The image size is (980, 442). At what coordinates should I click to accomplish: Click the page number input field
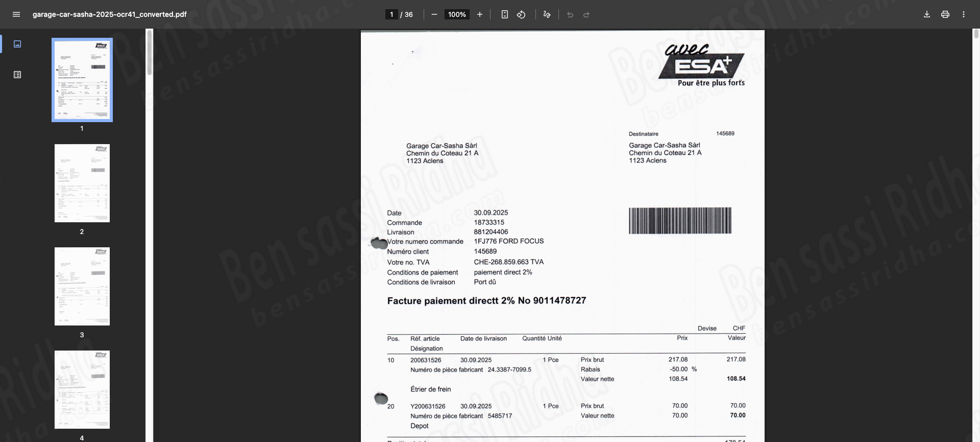391,14
